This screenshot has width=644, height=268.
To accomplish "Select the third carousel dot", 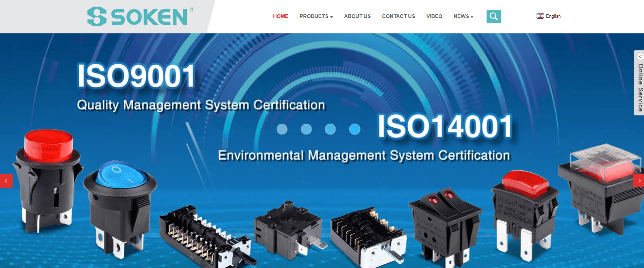I will tap(330, 129).
